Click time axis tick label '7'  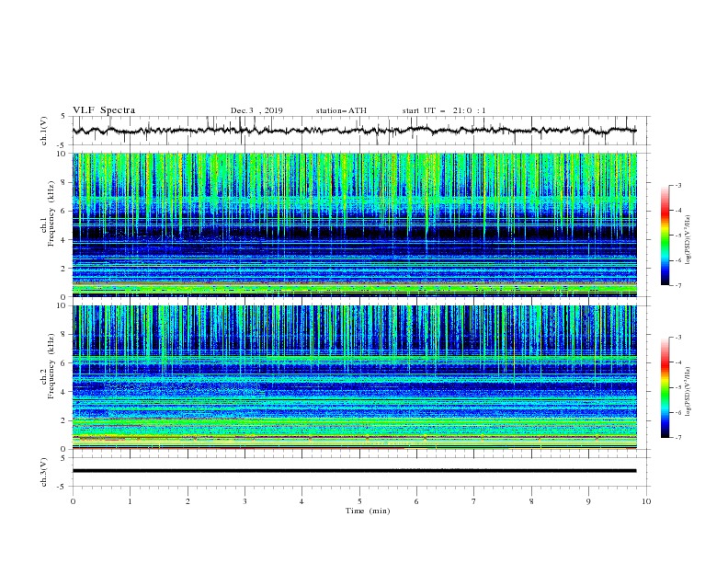(x=474, y=501)
